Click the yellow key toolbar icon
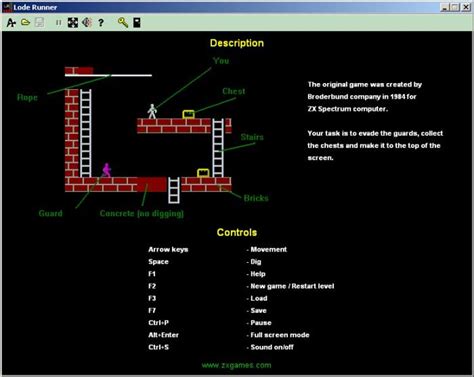474x377 pixels. tap(123, 22)
